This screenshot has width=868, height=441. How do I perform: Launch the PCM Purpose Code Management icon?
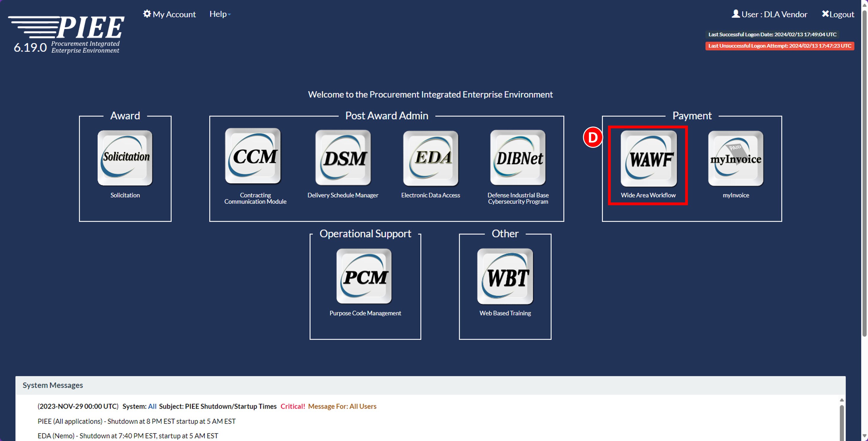[364, 276]
